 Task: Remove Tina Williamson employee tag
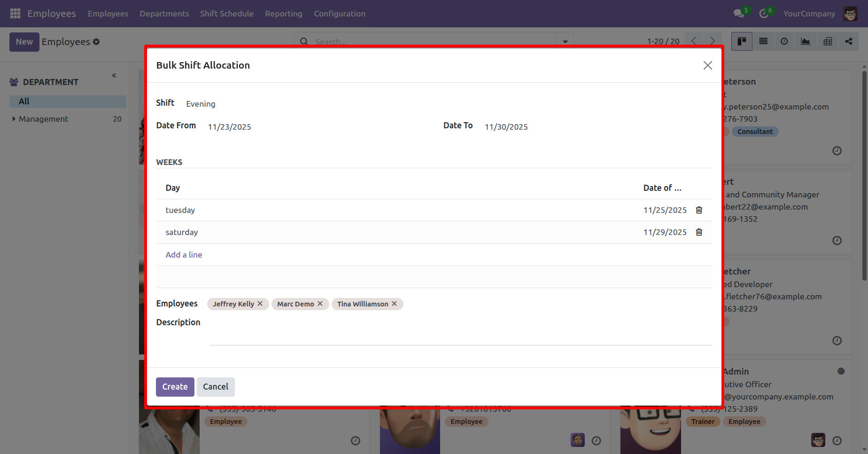point(394,304)
